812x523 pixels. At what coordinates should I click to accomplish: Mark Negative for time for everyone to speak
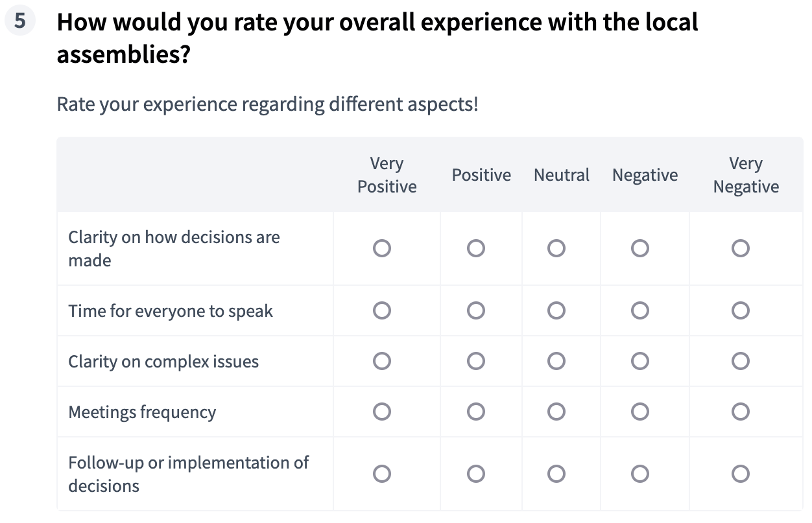click(640, 310)
